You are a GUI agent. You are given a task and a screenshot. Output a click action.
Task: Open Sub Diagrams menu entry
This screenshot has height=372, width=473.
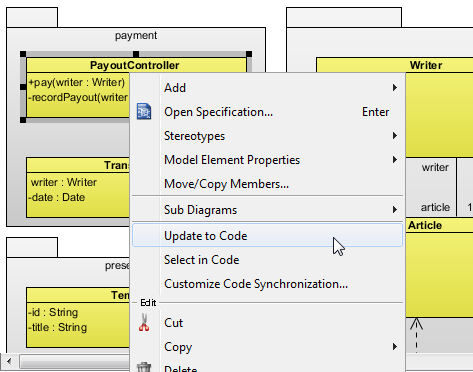267,210
